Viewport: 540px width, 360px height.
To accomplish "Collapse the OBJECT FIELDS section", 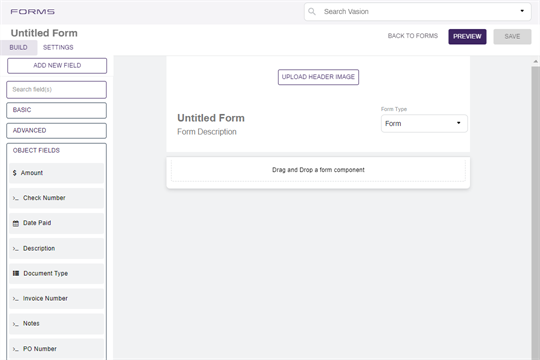I will click(36, 151).
